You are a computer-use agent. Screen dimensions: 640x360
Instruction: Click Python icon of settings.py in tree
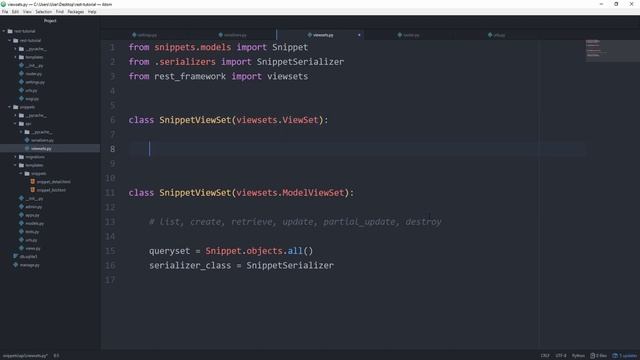coord(22,82)
